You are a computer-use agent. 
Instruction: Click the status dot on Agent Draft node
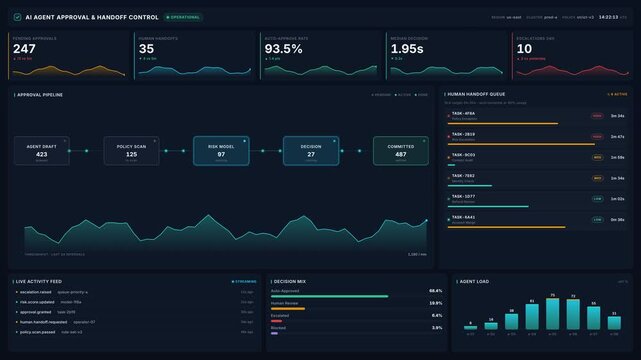pyautogui.click(x=65, y=141)
